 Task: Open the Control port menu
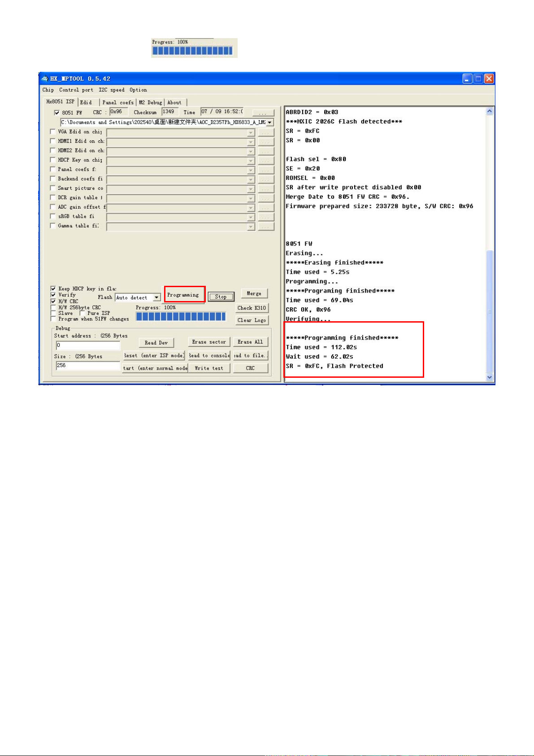76,90
